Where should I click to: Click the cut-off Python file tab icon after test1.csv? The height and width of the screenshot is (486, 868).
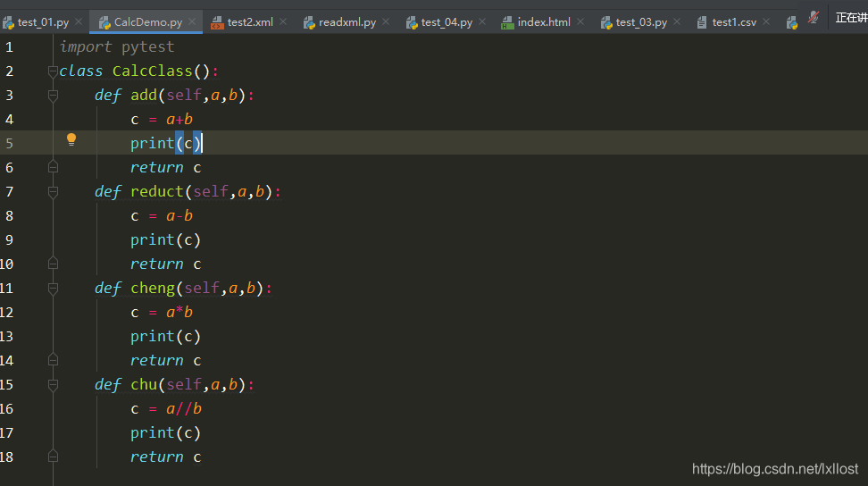click(792, 22)
